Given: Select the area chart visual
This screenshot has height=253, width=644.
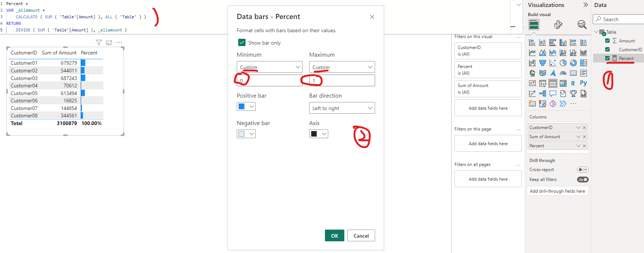Looking at the screenshot, I should click(543, 53).
